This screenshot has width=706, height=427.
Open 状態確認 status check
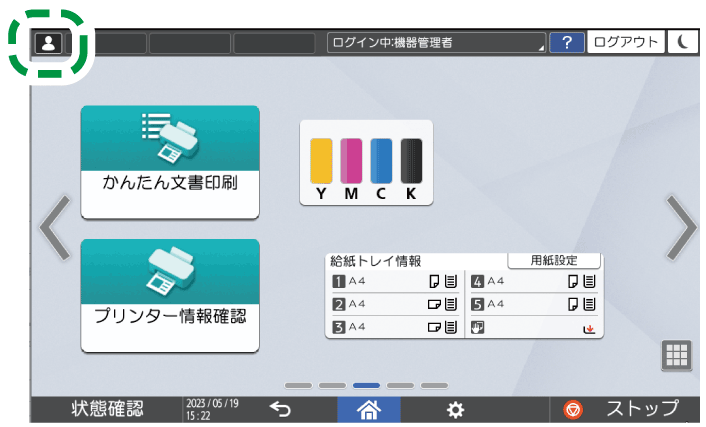click(107, 409)
